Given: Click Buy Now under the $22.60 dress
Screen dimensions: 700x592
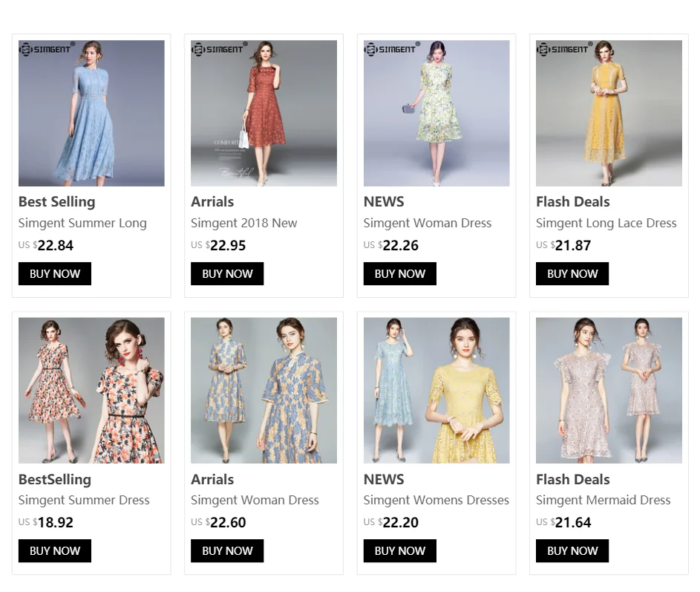Looking at the screenshot, I should tap(227, 551).
